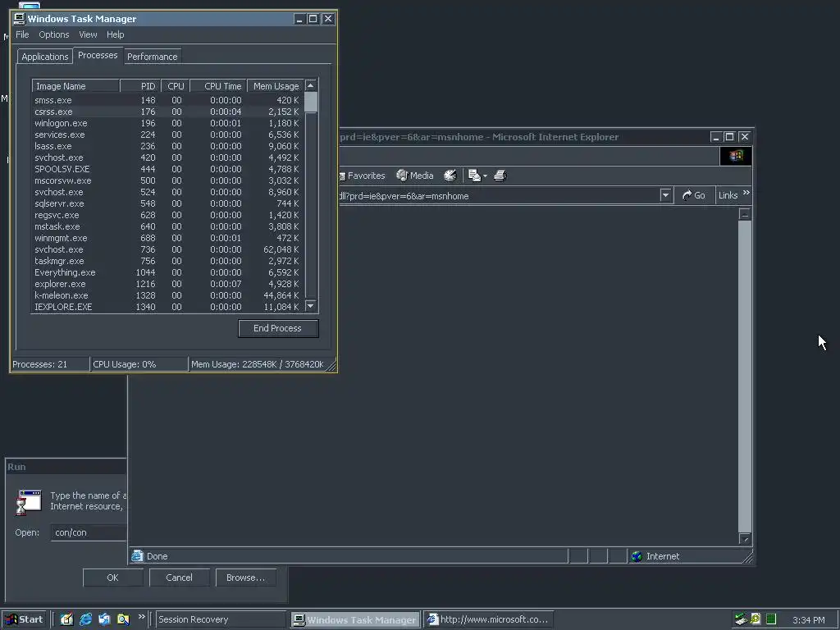Image resolution: width=840 pixels, height=630 pixels.
Task: Sort processes by Image Name column
Action: pyautogui.click(x=75, y=86)
